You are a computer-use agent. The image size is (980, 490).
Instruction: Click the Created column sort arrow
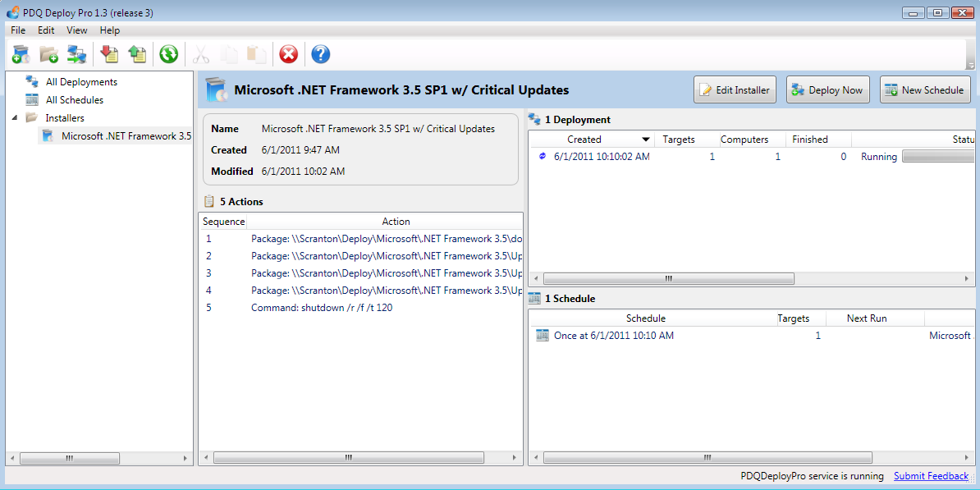coord(646,140)
